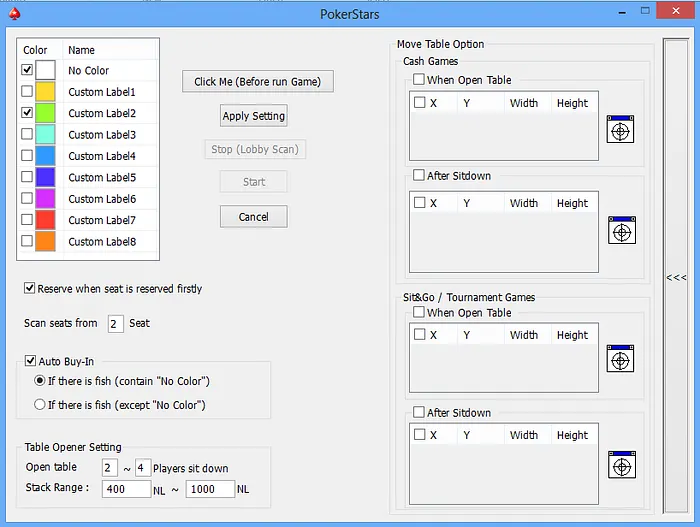Viewport: 700px width, 527px height.
Task: Uncheck the No Color label checkbox
Action: click(27, 71)
